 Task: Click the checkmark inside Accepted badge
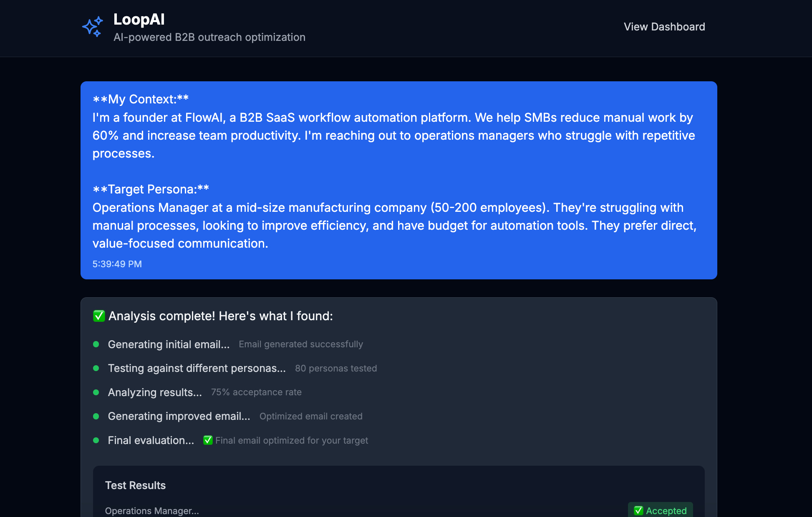638,511
